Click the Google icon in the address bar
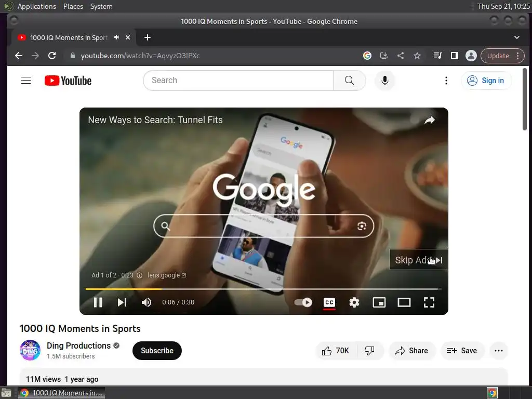The height and width of the screenshot is (399, 532). (367, 56)
